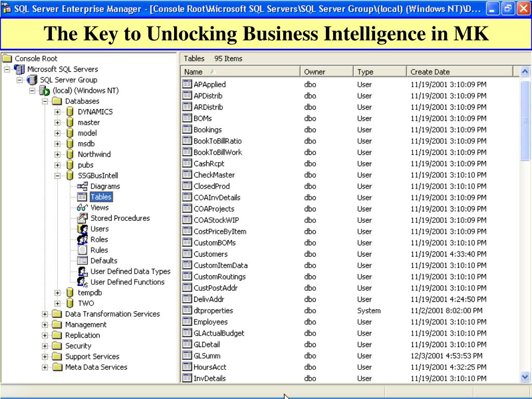
Task: Collapse the SQL Server Group node
Action: 20,80
